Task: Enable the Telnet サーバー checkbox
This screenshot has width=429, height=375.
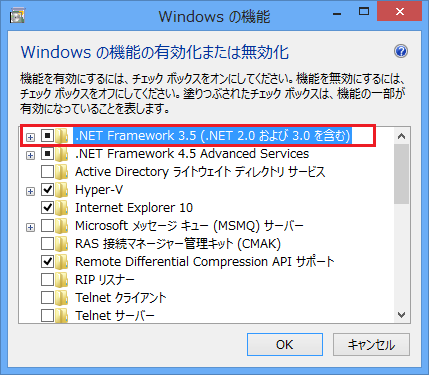Action: click(x=47, y=315)
